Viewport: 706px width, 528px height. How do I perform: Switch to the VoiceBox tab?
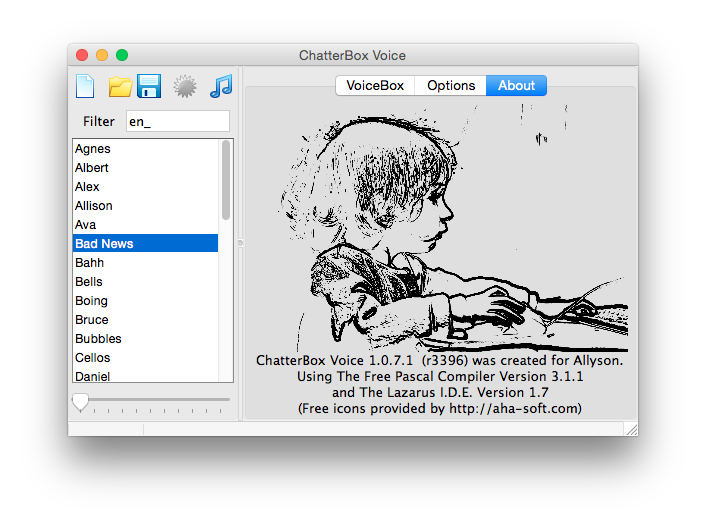[x=375, y=85]
